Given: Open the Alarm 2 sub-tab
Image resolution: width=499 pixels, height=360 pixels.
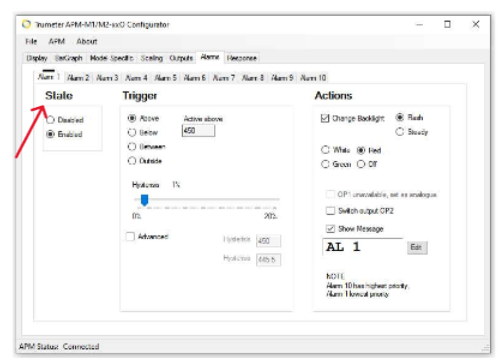Looking at the screenshot, I should (x=78, y=78).
